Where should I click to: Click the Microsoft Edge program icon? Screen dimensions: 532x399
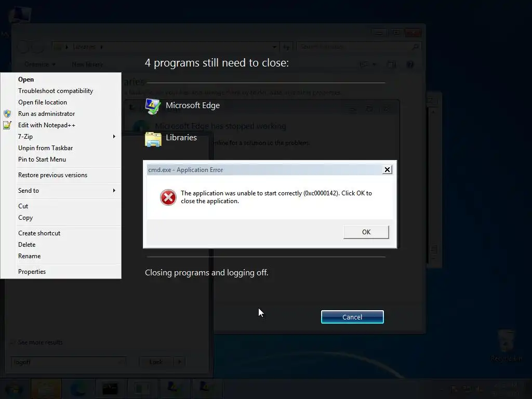[x=153, y=107]
